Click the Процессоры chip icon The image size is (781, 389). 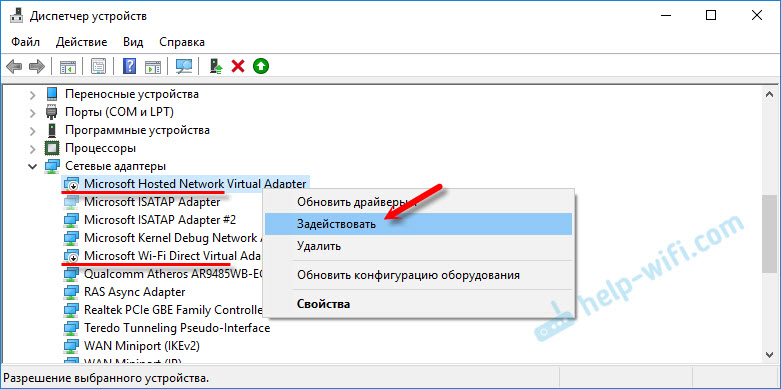click(51, 148)
